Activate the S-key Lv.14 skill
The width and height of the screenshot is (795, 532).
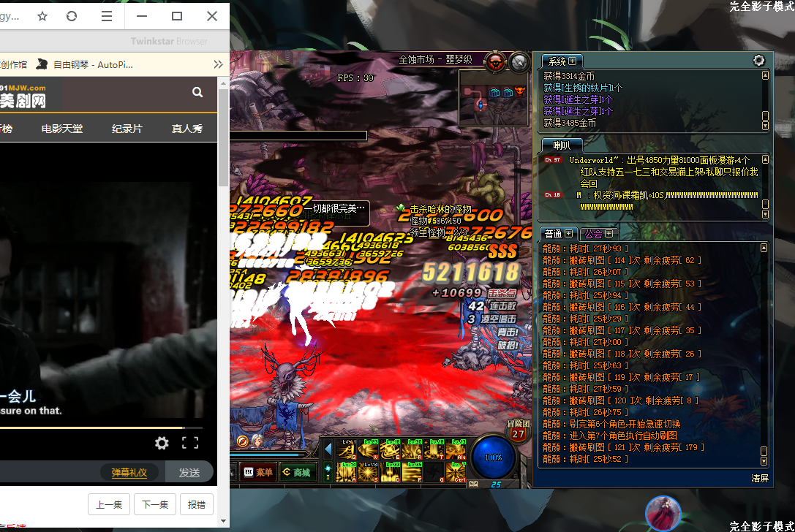pos(368,471)
